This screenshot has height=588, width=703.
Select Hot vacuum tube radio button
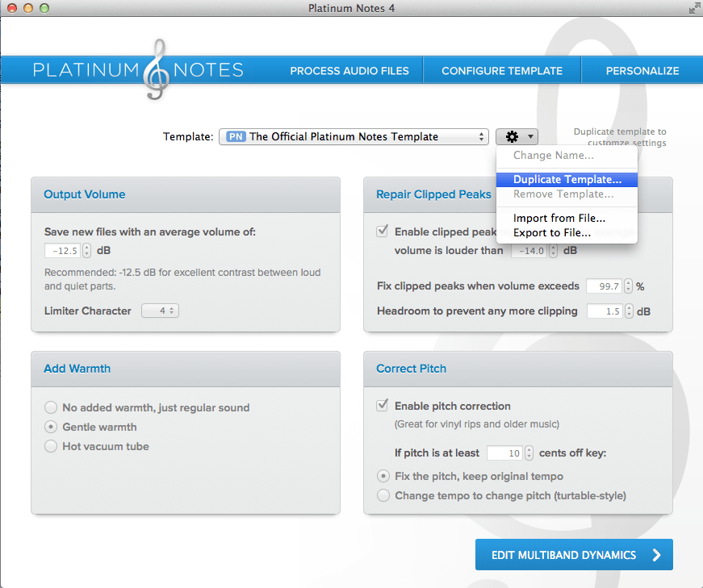(x=51, y=446)
